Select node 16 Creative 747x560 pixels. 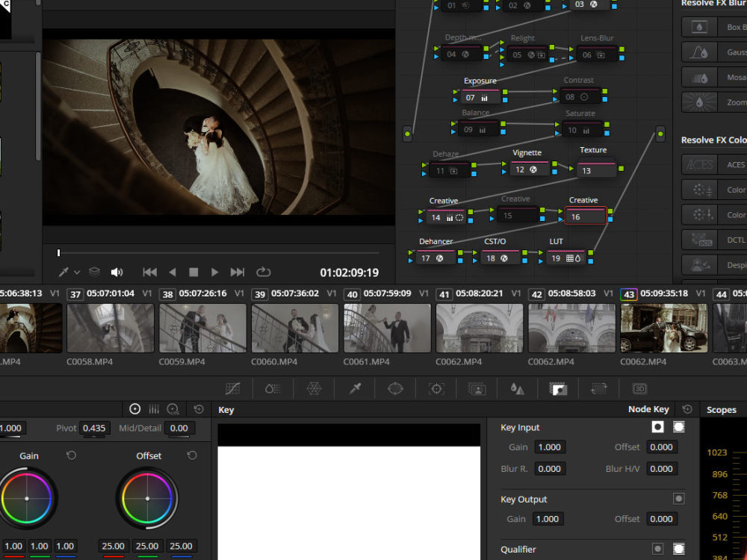click(x=586, y=217)
